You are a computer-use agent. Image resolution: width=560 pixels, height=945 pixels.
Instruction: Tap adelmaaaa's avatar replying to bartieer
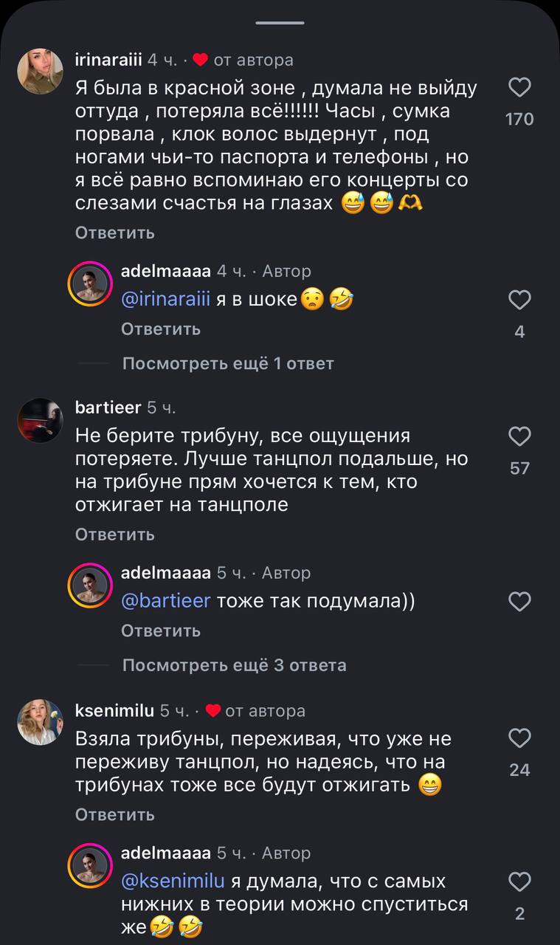91,585
